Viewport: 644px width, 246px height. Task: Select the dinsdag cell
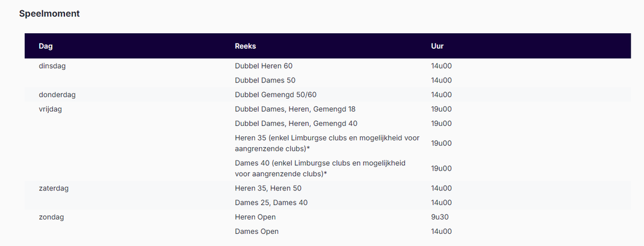pyautogui.click(x=52, y=66)
